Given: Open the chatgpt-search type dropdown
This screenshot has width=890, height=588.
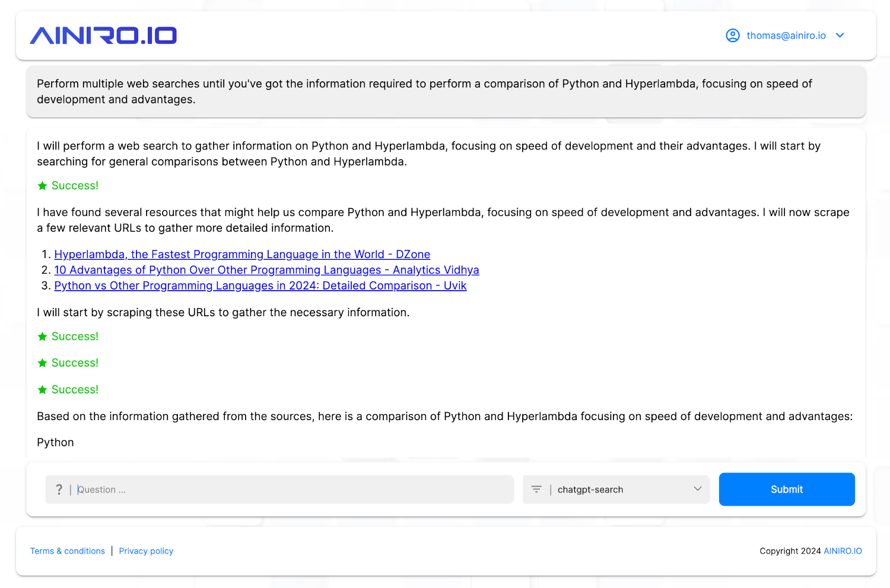Looking at the screenshot, I should (x=616, y=490).
